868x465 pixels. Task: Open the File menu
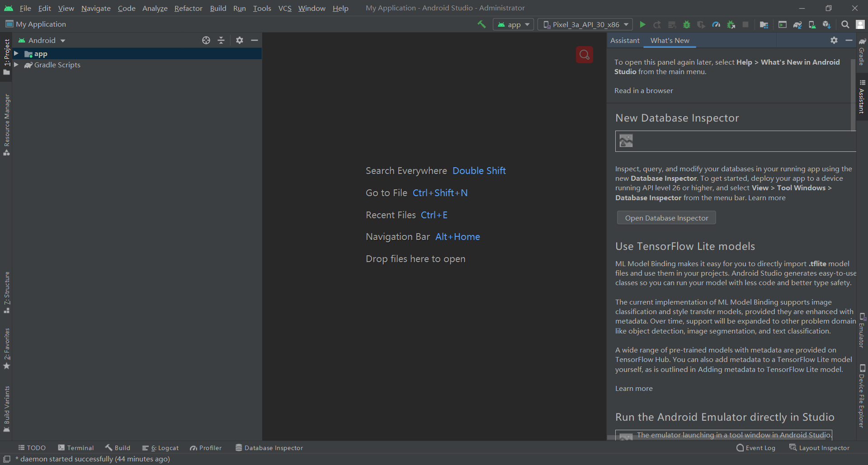pos(25,8)
